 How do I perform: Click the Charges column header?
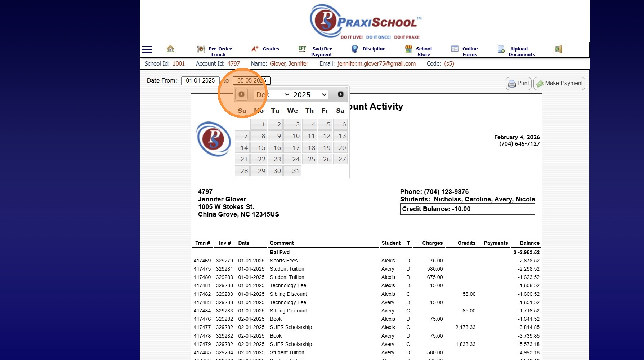pos(433,243)
